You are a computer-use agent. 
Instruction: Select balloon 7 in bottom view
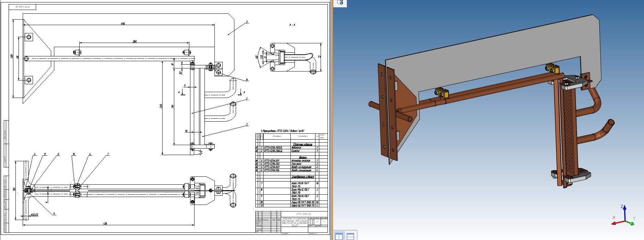(108, 154)
